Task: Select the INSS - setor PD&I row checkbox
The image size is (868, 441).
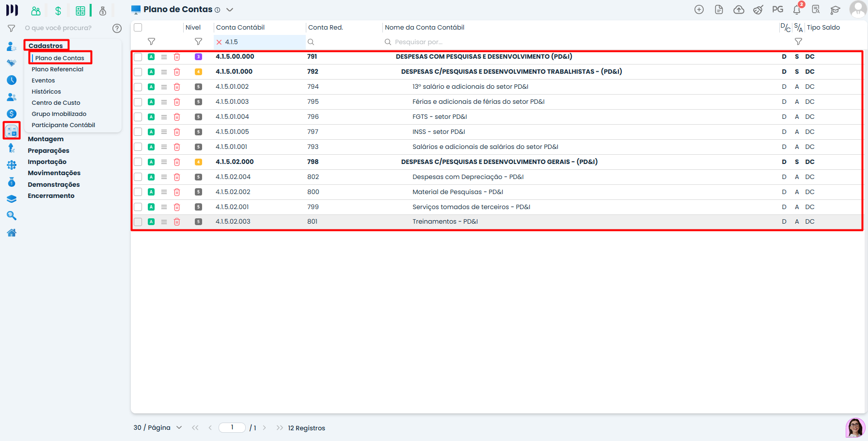Action: click(138, 132)
